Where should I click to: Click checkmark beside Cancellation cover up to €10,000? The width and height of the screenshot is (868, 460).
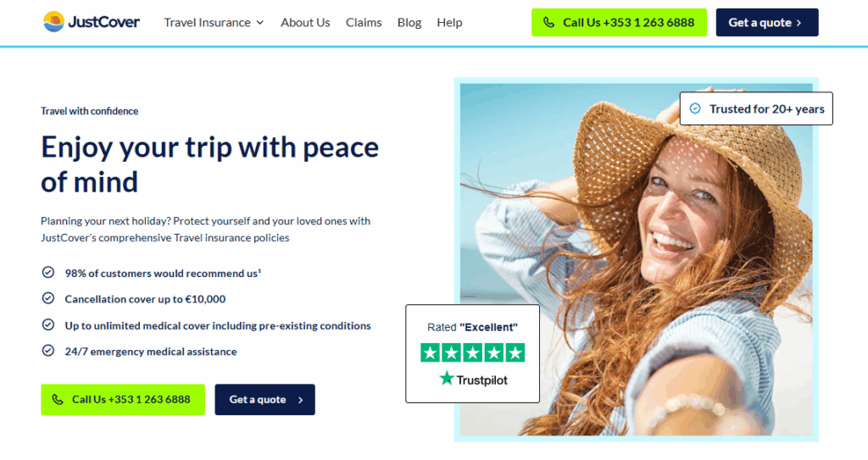coord(48,298)
